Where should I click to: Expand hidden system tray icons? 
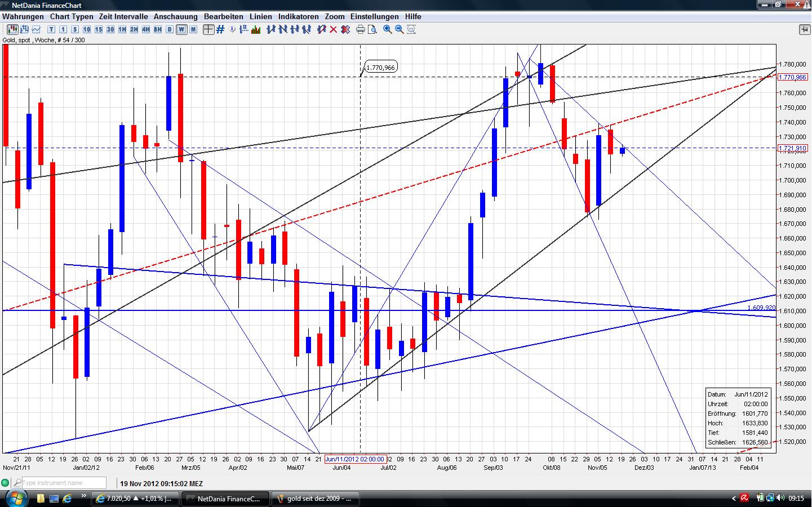734,498
